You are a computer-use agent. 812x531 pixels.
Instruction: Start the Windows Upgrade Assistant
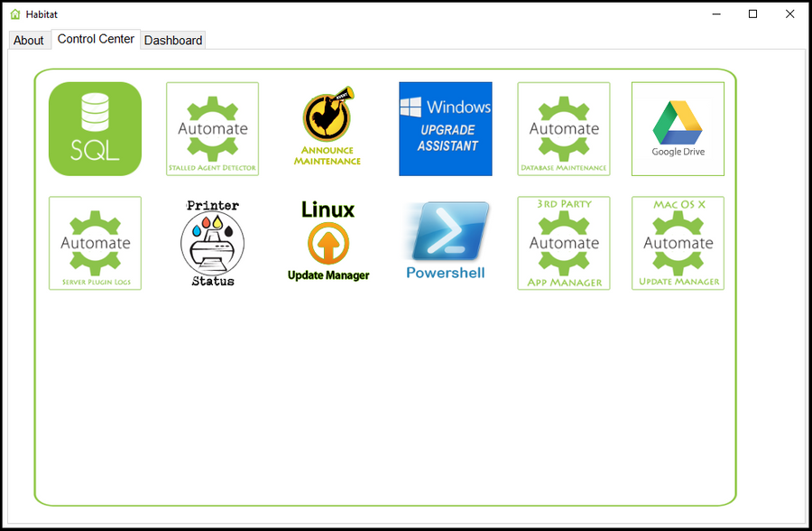pos(445,128)
